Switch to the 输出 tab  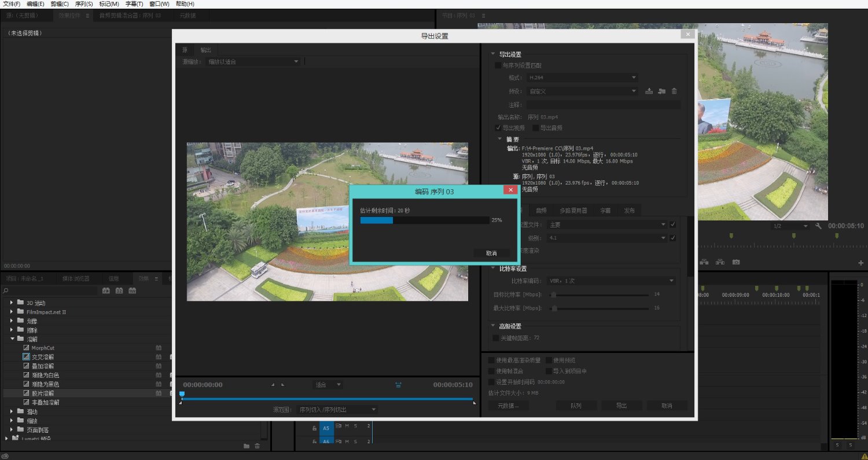(x=205, y=50)
